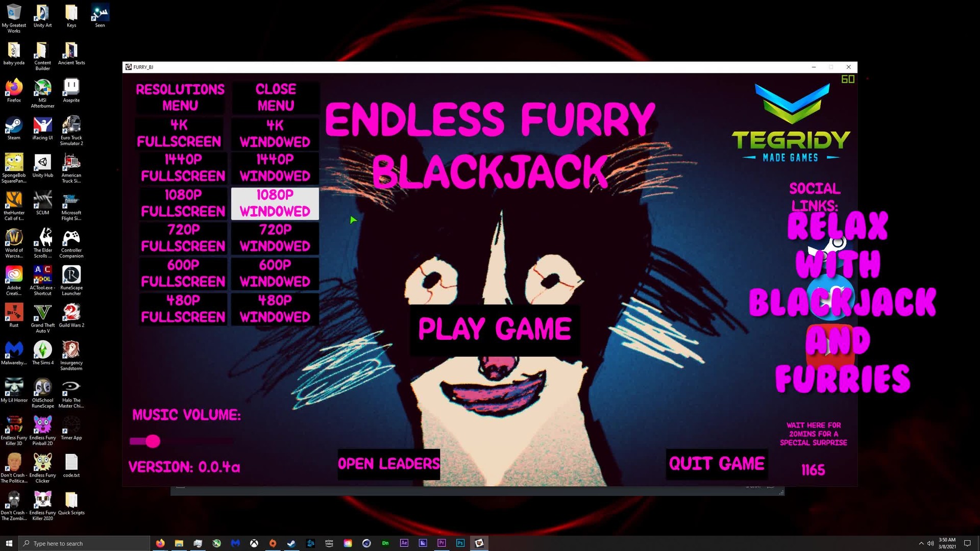Click Open Leaders button
This screenshot has height=551, width=980.
[x=388, y=464]
